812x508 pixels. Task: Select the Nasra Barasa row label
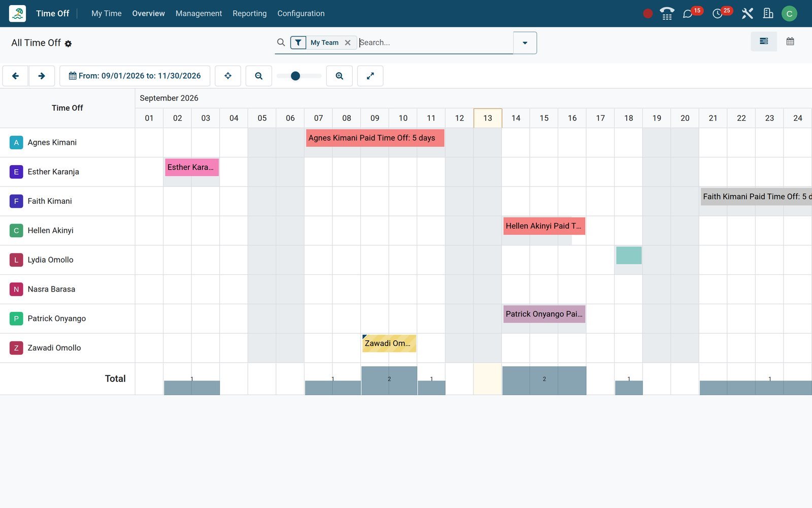pos(51,289)
